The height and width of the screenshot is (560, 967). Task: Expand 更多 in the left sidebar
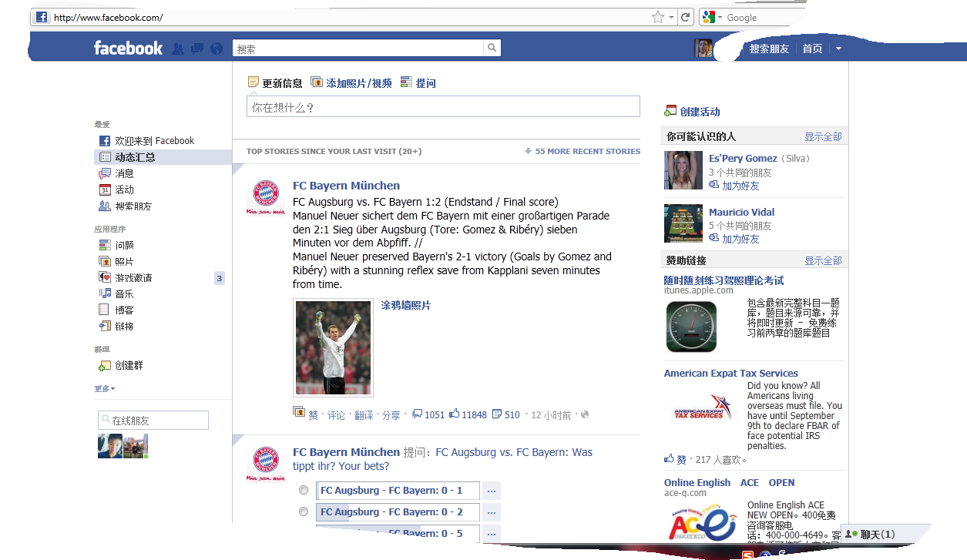[105, 389]
